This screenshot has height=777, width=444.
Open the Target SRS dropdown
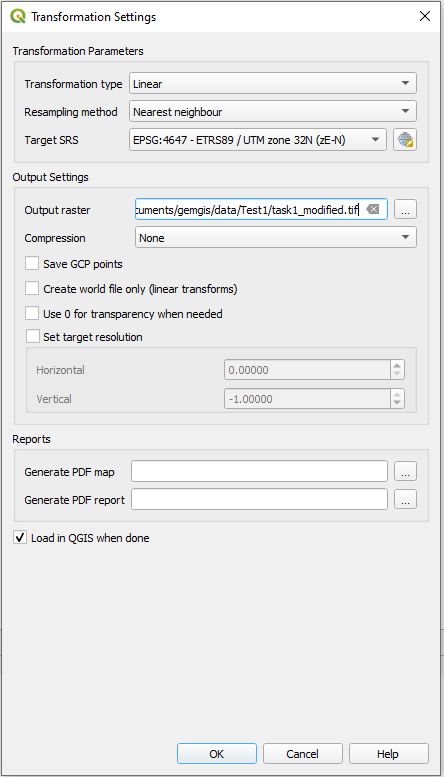pyautogui.click(x=258, y=140)
